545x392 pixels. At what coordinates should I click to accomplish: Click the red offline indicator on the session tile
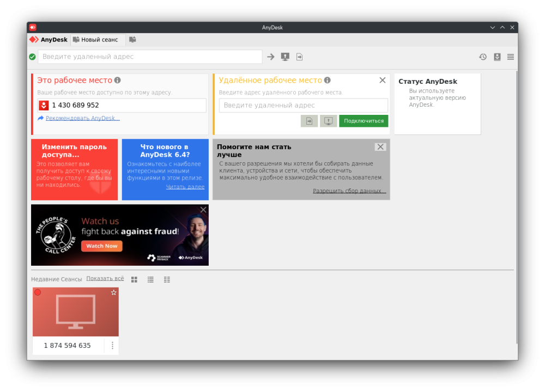click(x=38, y=292)
